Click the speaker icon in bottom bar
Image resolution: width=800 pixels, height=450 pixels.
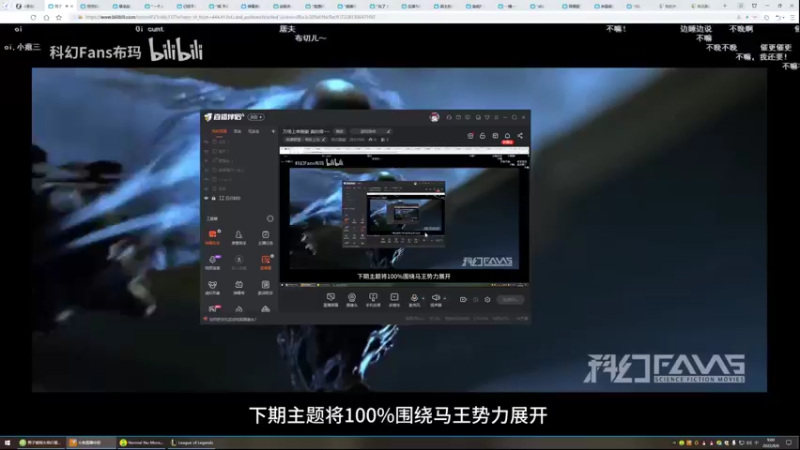pos(436,297)
